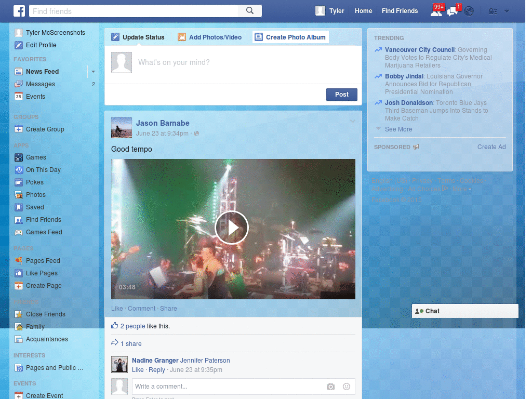Open the Family list icon

coord(19,327)
